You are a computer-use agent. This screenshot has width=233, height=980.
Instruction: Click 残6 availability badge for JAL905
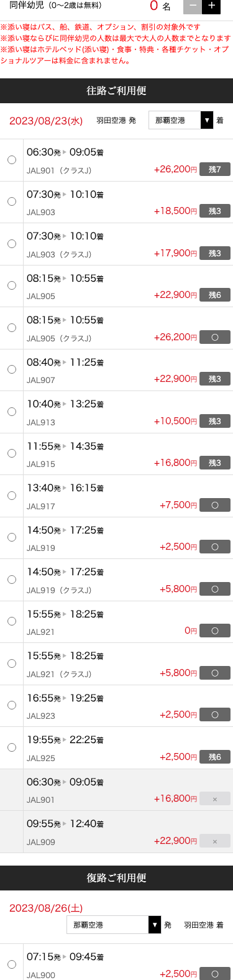[x=215, y=295]
